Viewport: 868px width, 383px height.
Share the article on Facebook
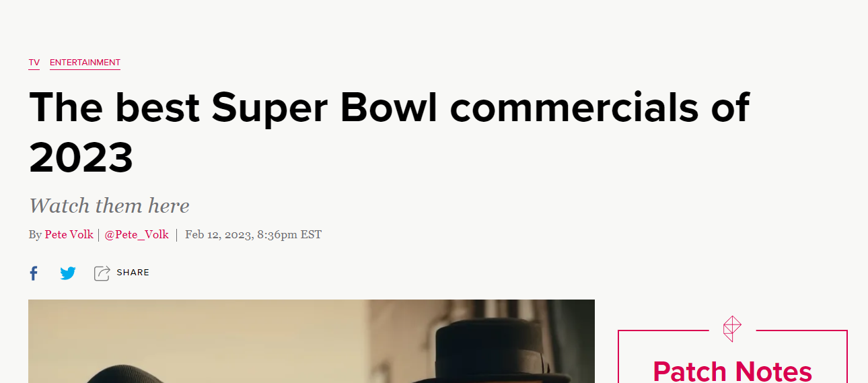[x=34, y=273]
